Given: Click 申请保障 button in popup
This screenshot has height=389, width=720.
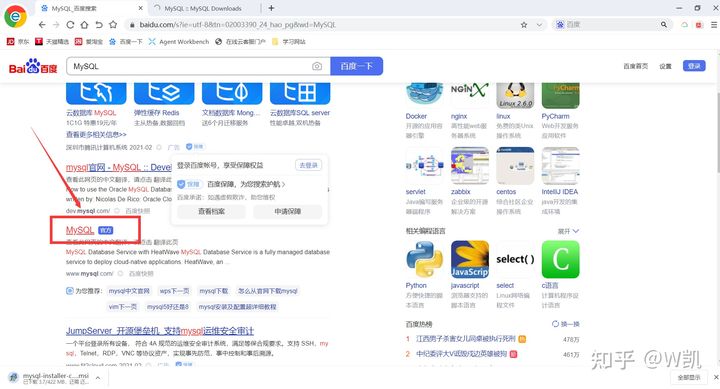Looking at the screenshot, I should click(x=287, y=212).
